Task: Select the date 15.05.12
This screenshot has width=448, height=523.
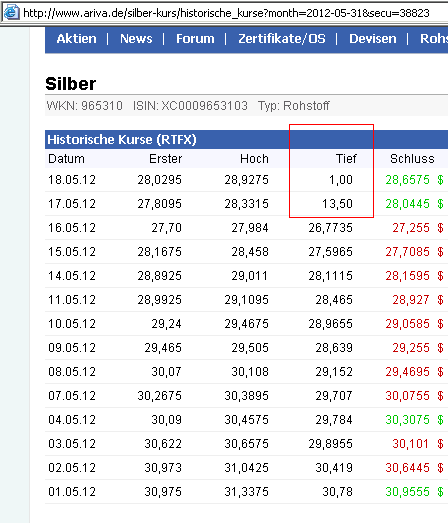Action: 72,252
